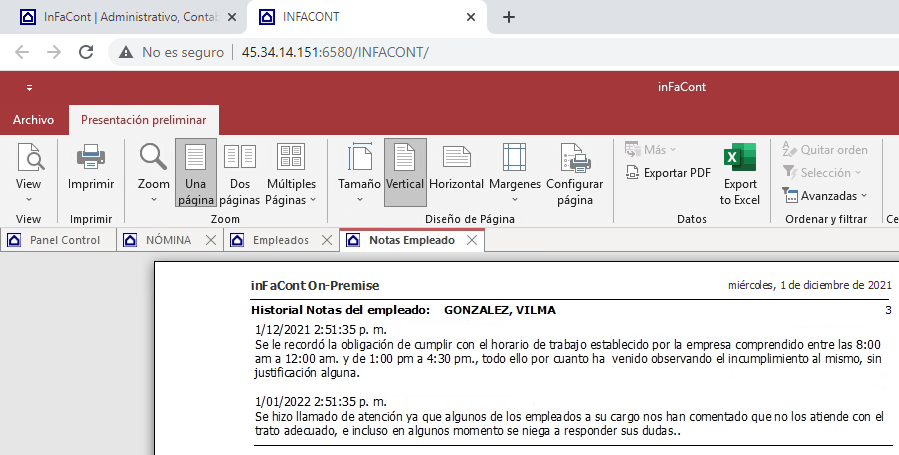This screenshot has height=455, width=899.
Task: Open the quick access toolbar customize arrow
Action: click(x=29, y=88)
